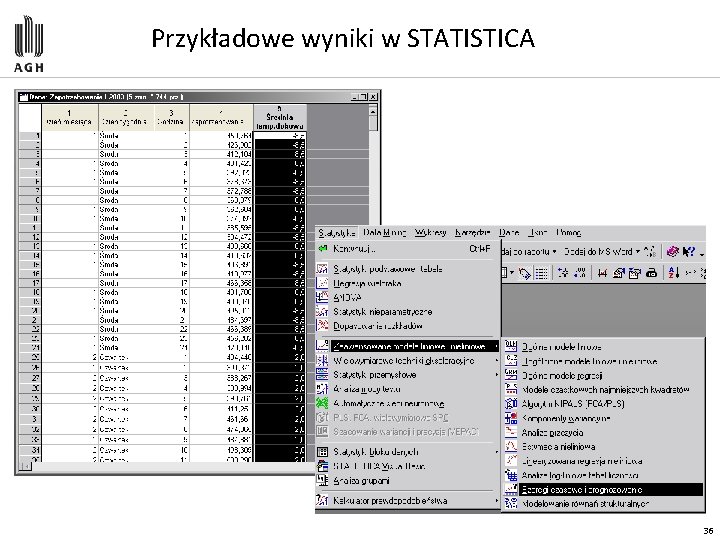Image resolution: width=720 pixels, height=540 pixels.
Task: Select row header 12 in spreadsheet
Action: (30, 237)
